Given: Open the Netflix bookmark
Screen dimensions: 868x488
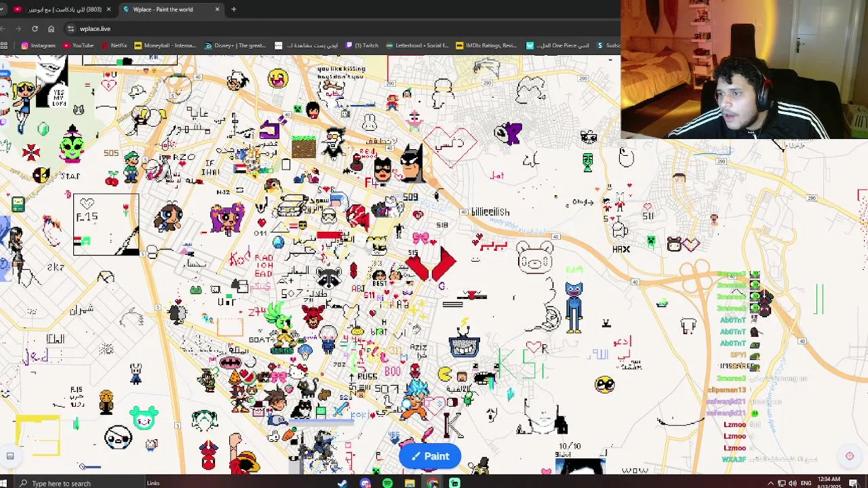Looking at the screenshot, I should [114, 45].
